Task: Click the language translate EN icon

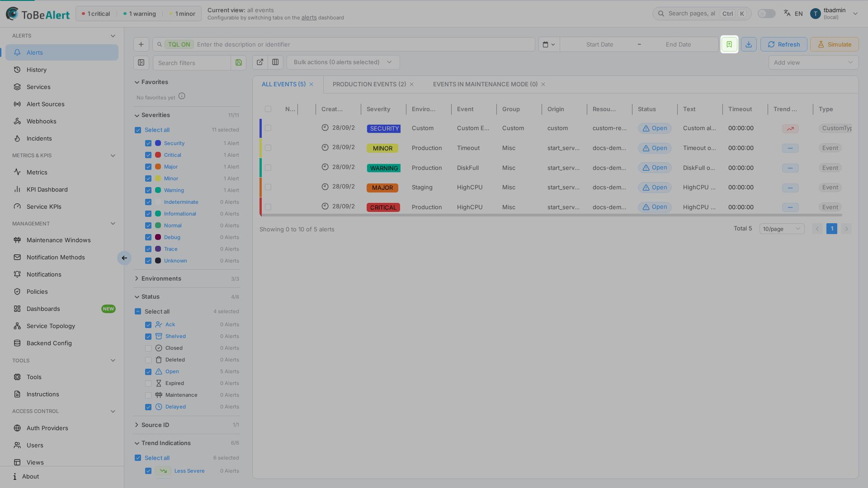Action: 793,14
